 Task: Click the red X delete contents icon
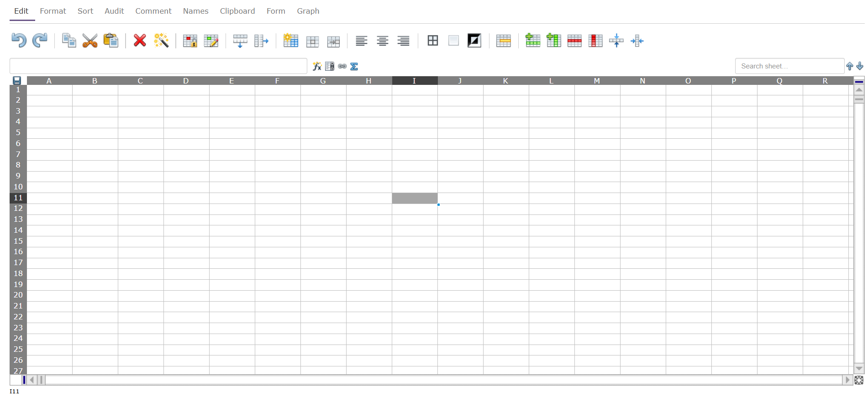140,41
